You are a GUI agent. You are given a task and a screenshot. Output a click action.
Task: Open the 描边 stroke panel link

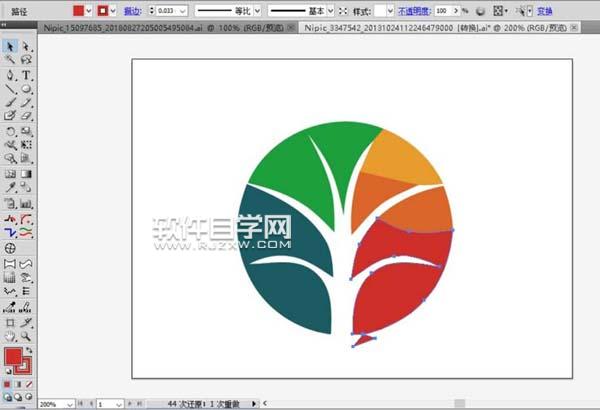point(132,11)
